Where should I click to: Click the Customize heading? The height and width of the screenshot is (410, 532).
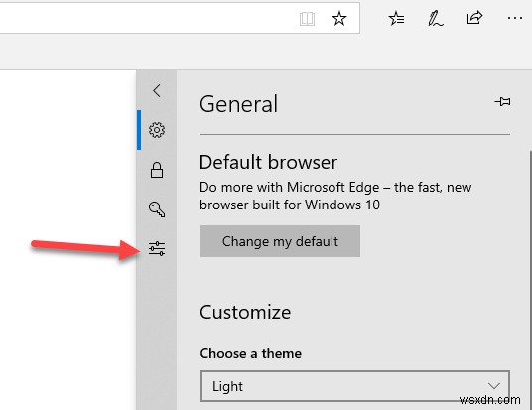[x=245, y=312]
